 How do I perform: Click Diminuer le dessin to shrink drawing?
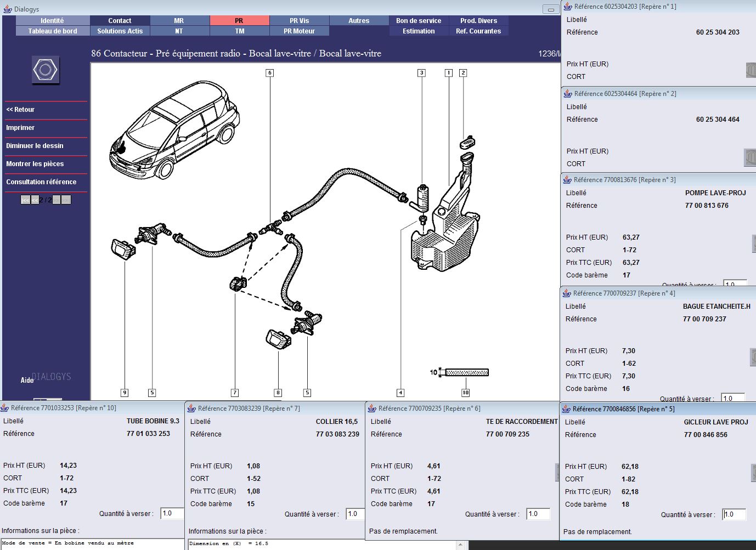tap(35, 146)
